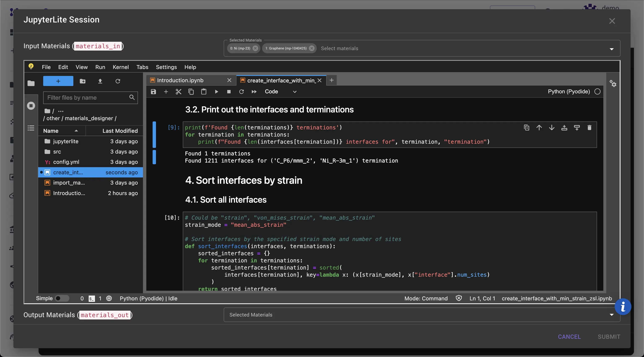Cut the selected cell with scissors icon
The image size is (644, 357).
tap(178, 92)
